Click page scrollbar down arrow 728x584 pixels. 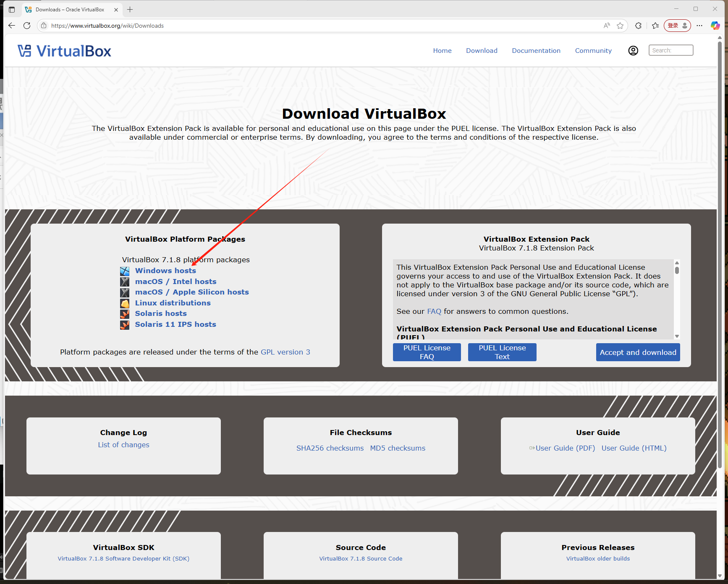point(720,576)
